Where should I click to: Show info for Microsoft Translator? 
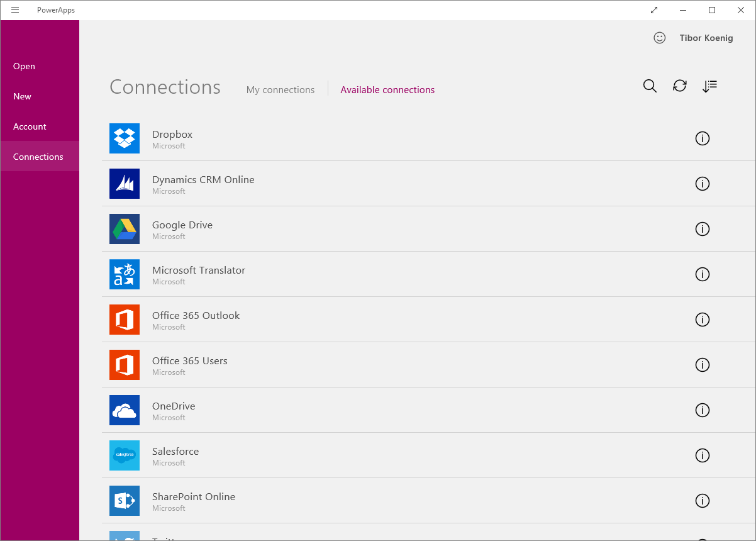pyautogui.click(x=703, y=274)
